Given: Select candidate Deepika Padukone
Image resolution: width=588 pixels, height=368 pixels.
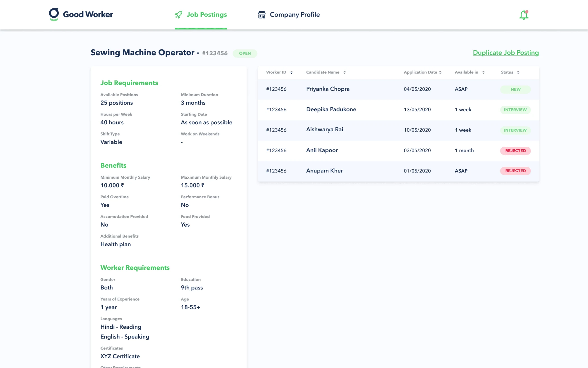Looking at the screenshot, I should coord(331,109).
